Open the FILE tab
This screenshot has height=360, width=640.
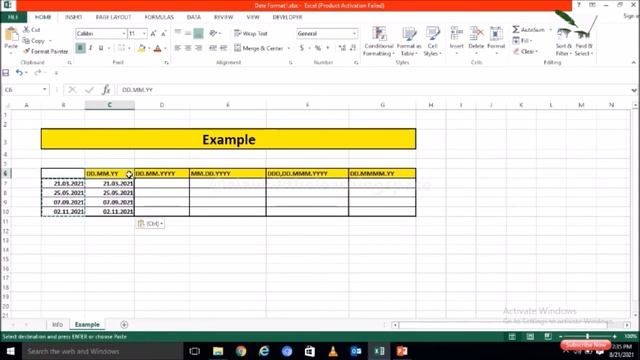point(13,17)
